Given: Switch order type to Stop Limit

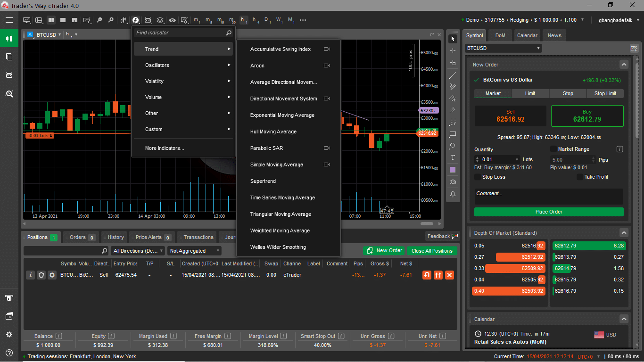Looking at the screenshot, I should point(605,93).
